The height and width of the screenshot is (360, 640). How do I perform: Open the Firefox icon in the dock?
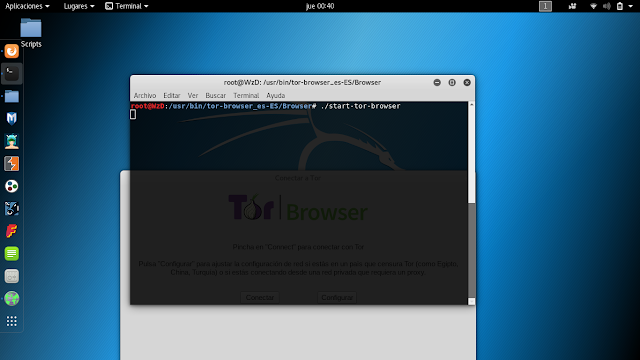tap(11, 51)
